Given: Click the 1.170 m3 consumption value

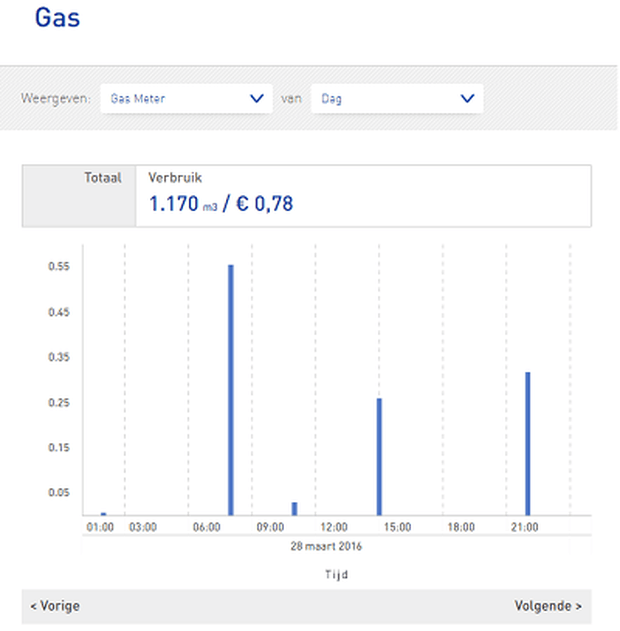Looking at the screenshot, I should point(183,205).
